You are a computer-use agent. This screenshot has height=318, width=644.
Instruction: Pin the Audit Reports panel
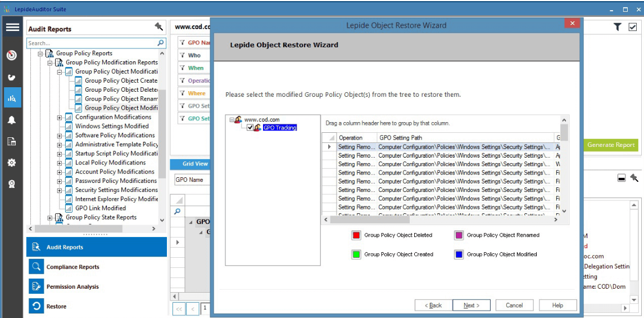click(158, 27)
